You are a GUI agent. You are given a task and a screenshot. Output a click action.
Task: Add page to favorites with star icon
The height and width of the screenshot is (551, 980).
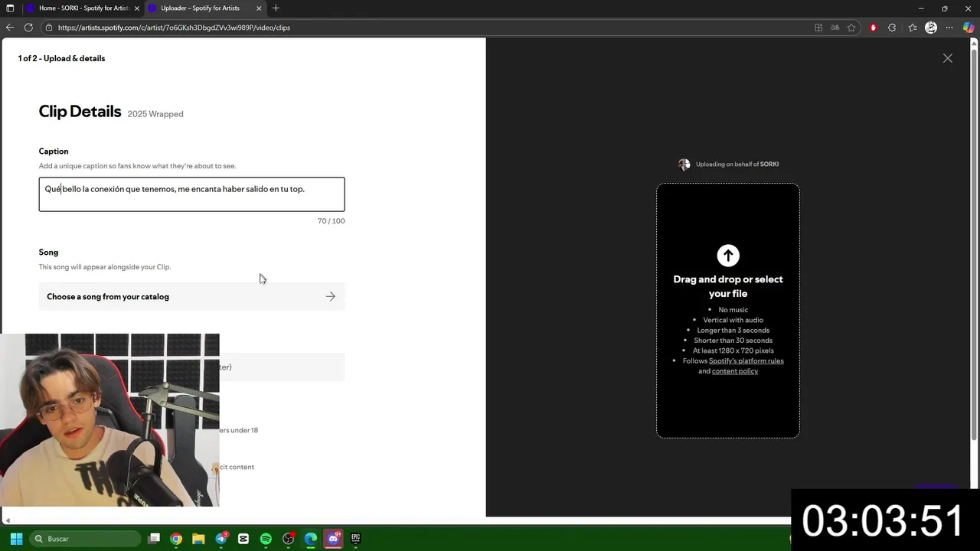[x=851, y=28]
